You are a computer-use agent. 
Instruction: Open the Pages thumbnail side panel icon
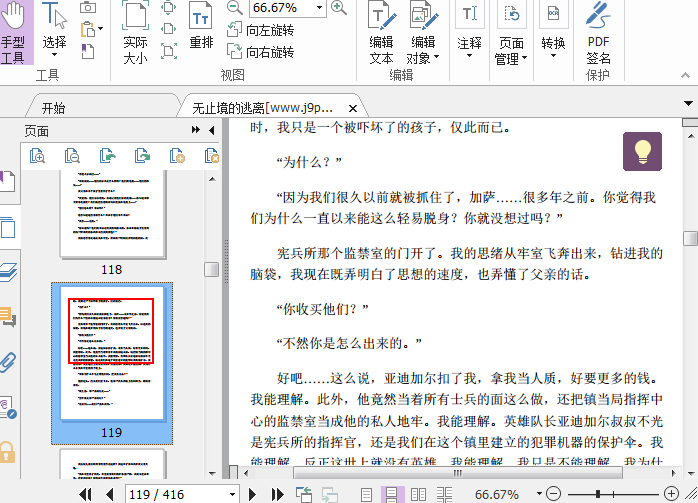8,227
